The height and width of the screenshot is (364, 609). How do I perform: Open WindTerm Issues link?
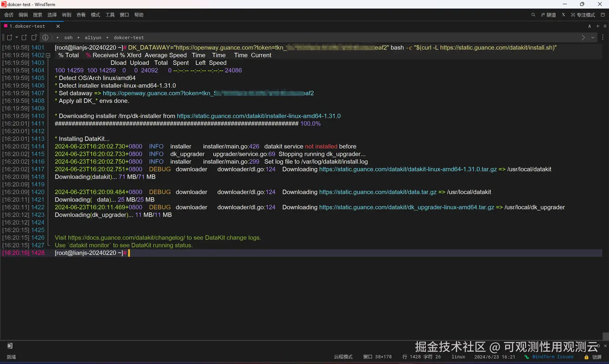click(552, 357)
